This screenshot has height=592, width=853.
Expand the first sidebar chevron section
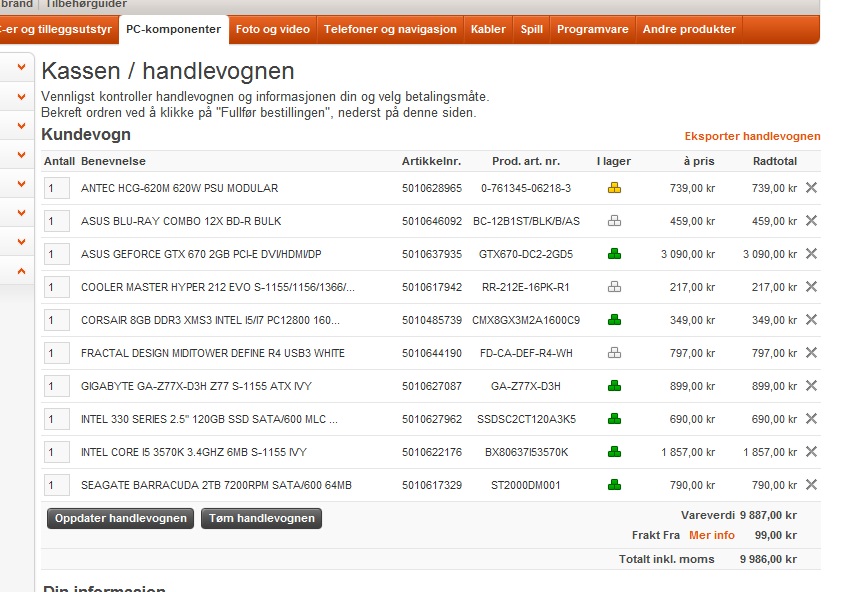(x=21, y=67)
